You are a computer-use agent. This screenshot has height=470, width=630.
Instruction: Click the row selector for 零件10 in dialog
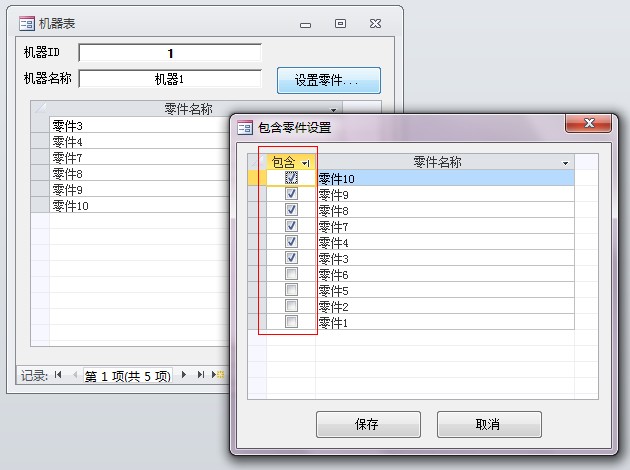[257, 178]
